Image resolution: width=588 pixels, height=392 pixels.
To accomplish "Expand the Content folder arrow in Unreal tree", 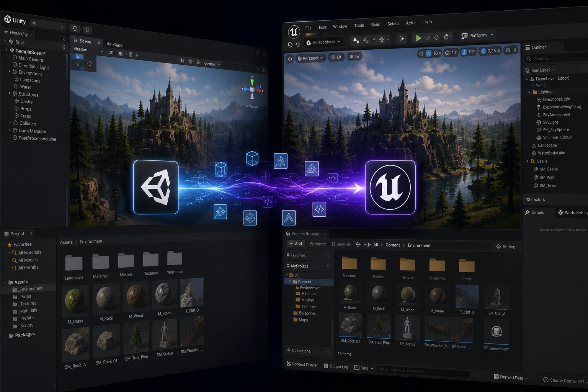I will (290, 281).
